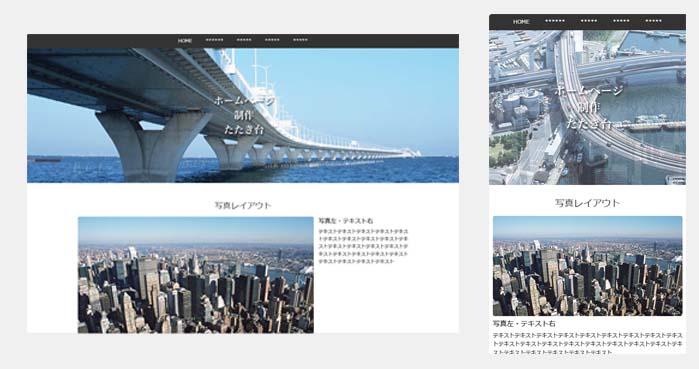Click the bridge hero image in desktop layout
The image size is (699, 369).
(x=243, y=115)
